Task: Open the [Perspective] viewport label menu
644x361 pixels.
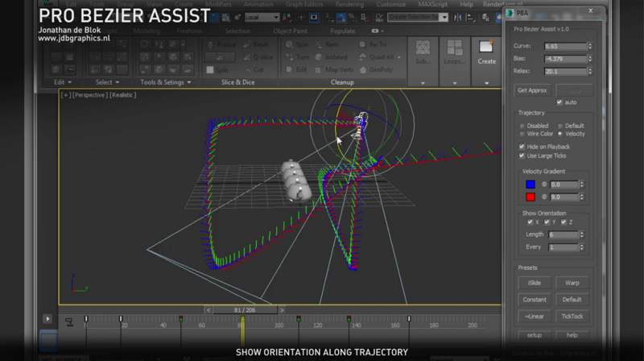Action: click(90, 95)
